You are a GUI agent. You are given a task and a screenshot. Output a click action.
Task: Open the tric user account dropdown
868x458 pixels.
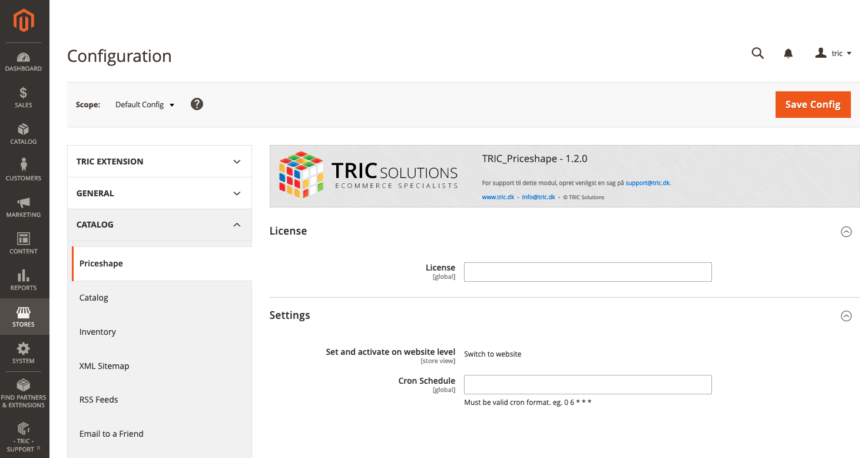point(833,54)
